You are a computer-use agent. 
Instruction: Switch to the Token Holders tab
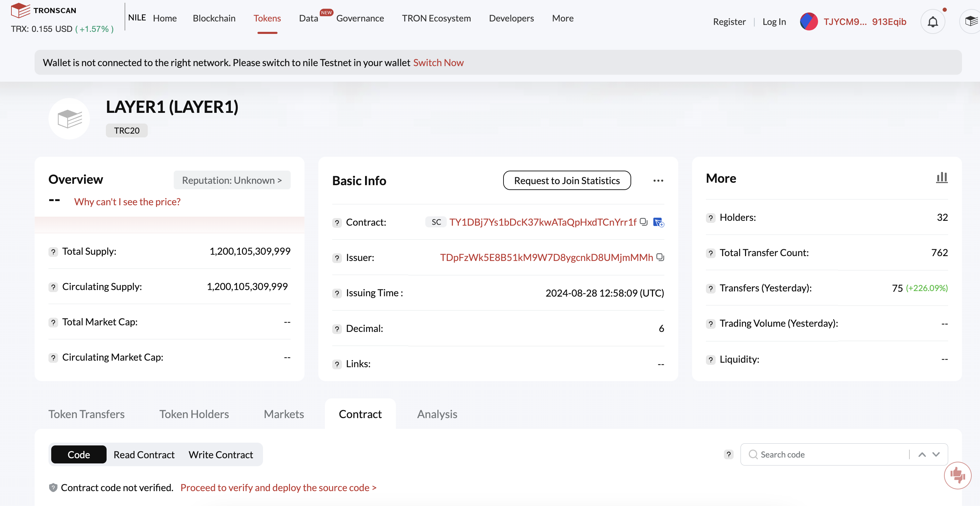point(194,414)
